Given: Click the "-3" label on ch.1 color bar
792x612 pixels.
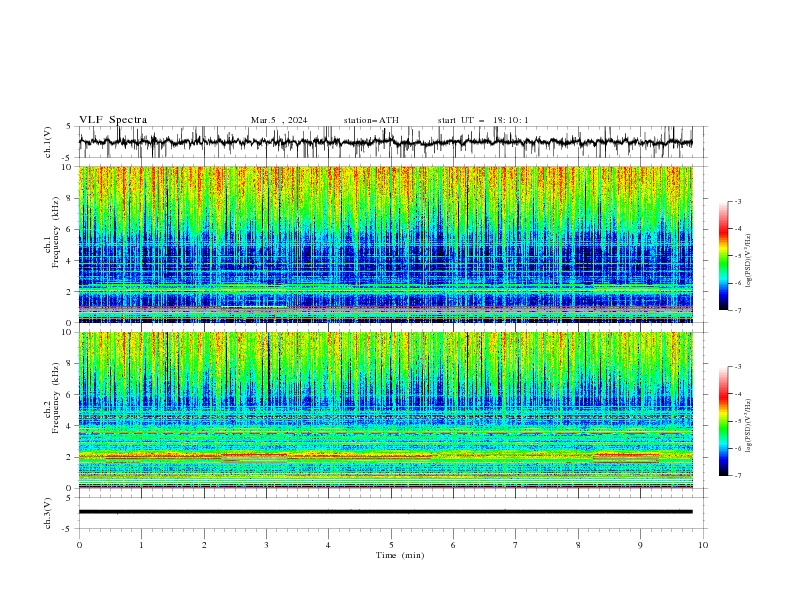Looking at the screenshot, I should click(x=738, y=201).
